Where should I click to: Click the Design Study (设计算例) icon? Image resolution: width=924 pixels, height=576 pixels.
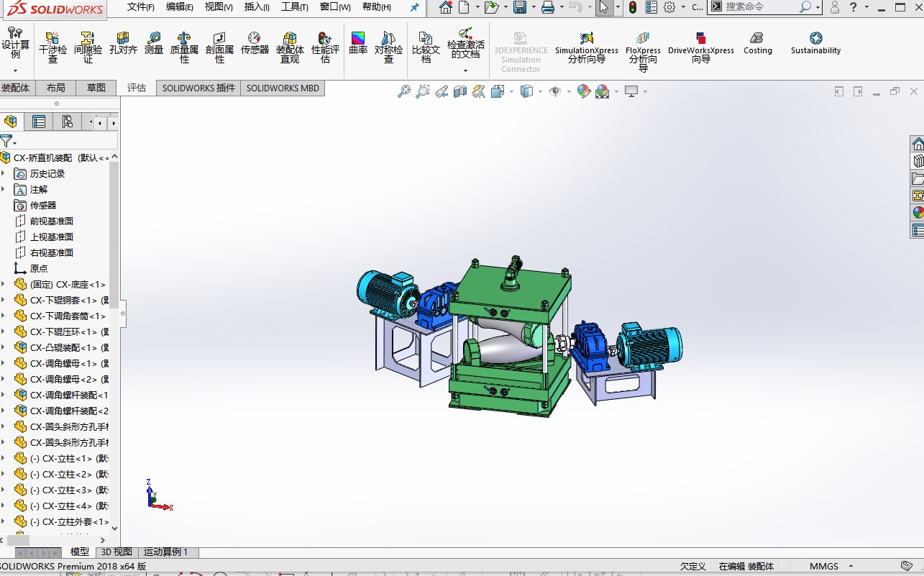[x=15, y=42]
